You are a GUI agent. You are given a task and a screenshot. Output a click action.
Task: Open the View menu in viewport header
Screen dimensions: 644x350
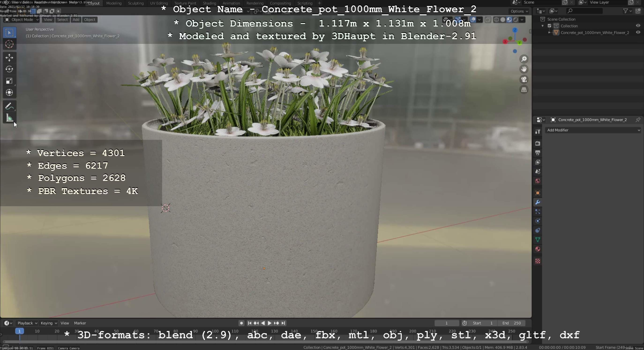pos(48,19)
